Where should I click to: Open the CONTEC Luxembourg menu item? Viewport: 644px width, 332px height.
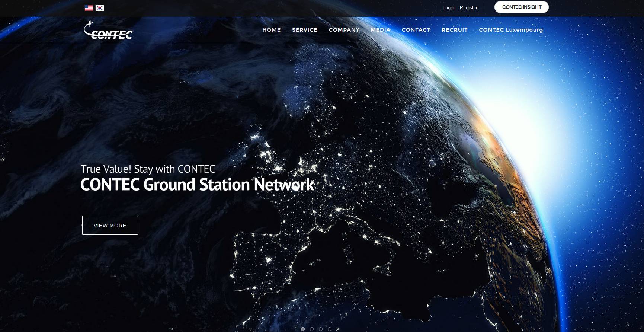pos(511,30)
